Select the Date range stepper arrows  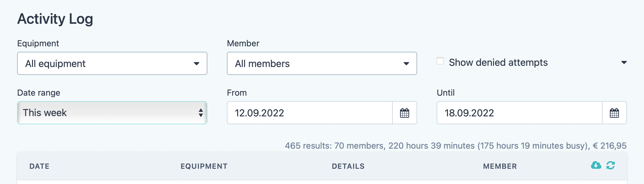click(201, 113)
